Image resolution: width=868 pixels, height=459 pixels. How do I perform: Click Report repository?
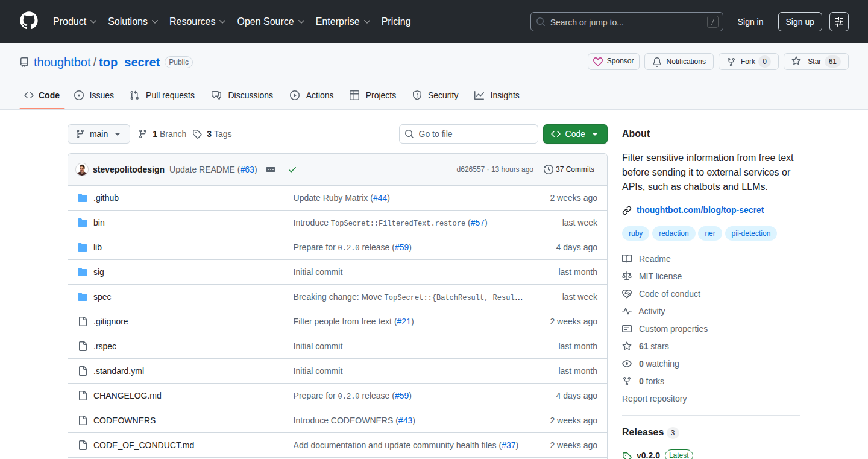[654, 399]
